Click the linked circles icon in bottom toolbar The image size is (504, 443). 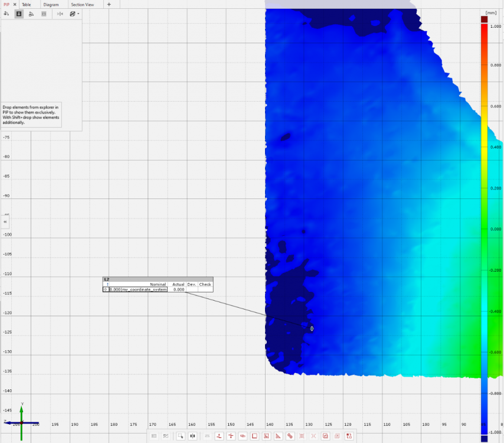coord(290,436)
